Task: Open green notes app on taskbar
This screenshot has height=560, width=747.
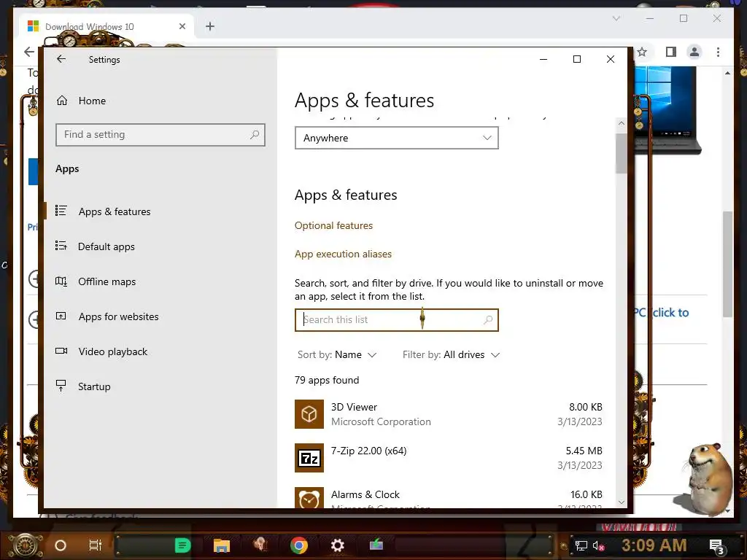Action: [182, 545]
